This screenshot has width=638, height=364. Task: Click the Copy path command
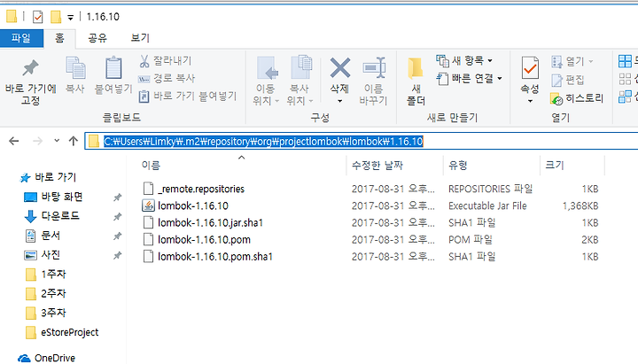167,79
